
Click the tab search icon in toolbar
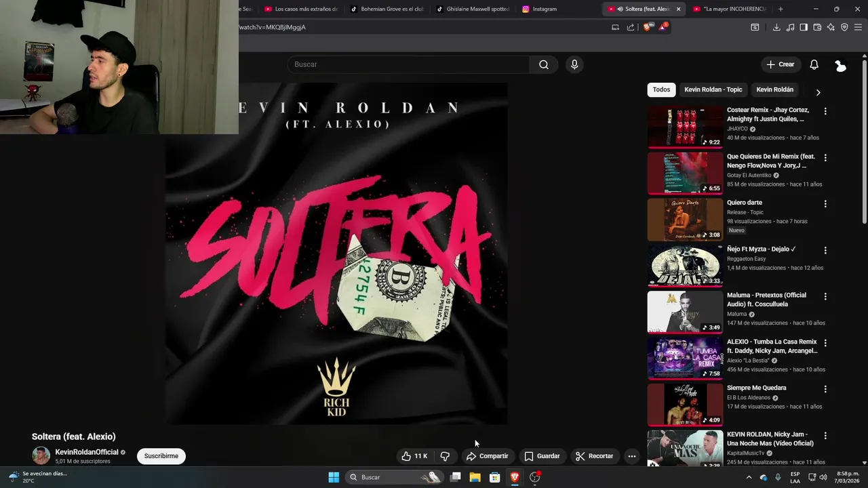point(755,27)
